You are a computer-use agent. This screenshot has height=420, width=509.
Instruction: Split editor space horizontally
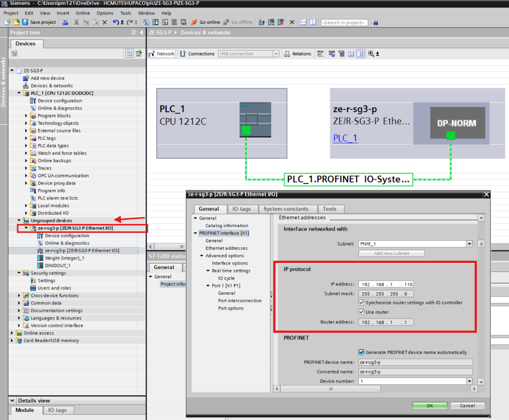click(x=304, y=22)
